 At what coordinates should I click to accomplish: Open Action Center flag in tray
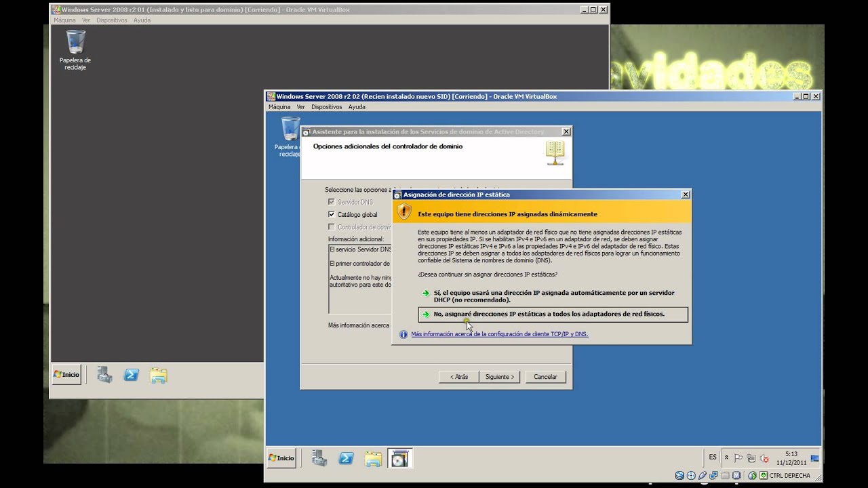click(x=739, y=458)
